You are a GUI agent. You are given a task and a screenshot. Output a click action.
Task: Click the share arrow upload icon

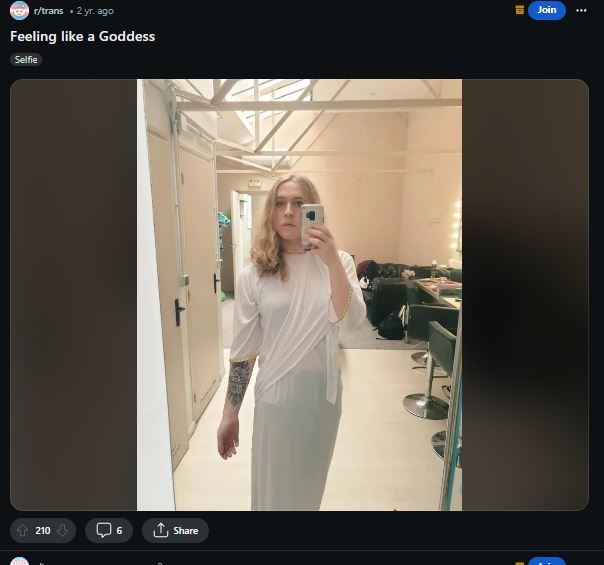coord(161,530)
